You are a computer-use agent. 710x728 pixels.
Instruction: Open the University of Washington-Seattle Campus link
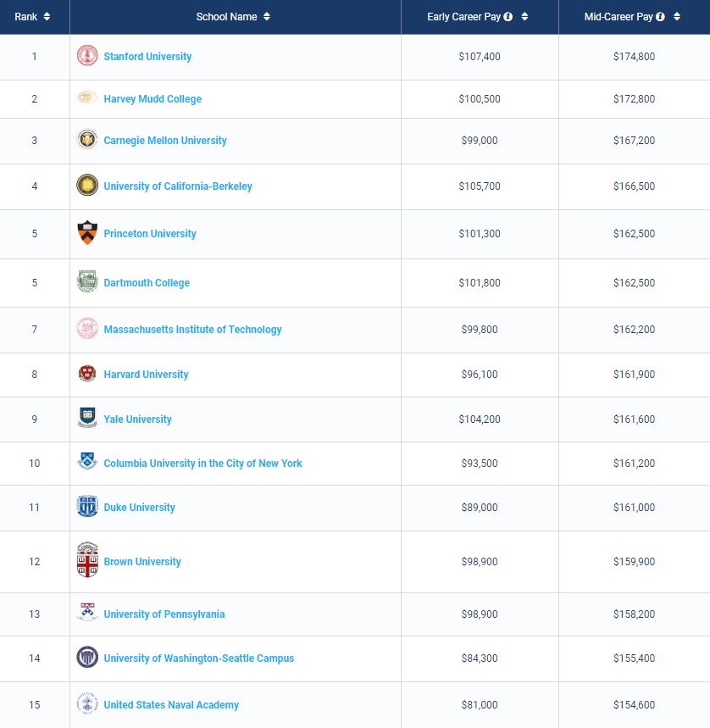click(199, 659)
